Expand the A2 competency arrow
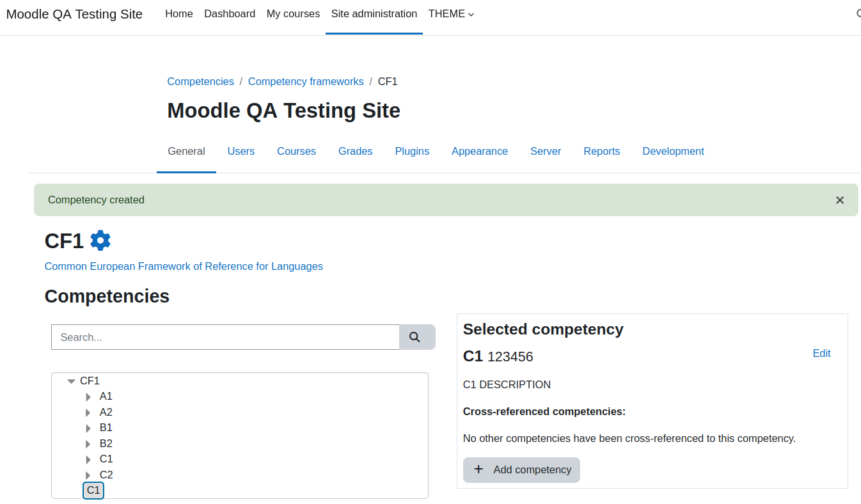 88,413
